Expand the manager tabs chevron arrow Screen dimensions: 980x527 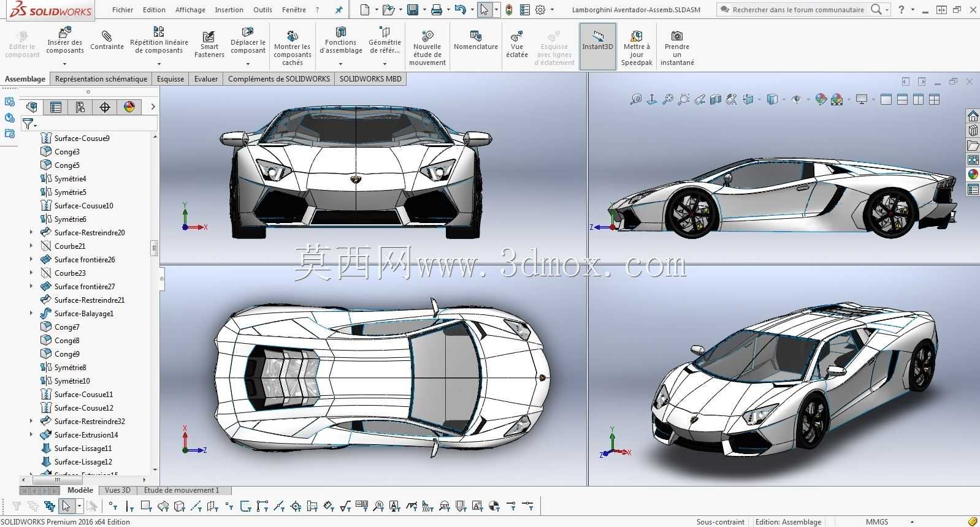pyautogui.click(x=153, y=107)
